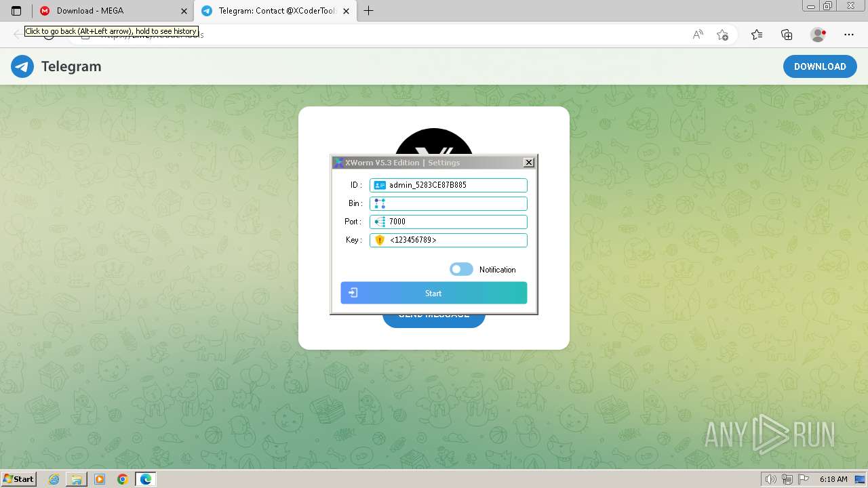Close the XWorm Settings dialog
Viewport: 868px width, 488px height.
529,163
